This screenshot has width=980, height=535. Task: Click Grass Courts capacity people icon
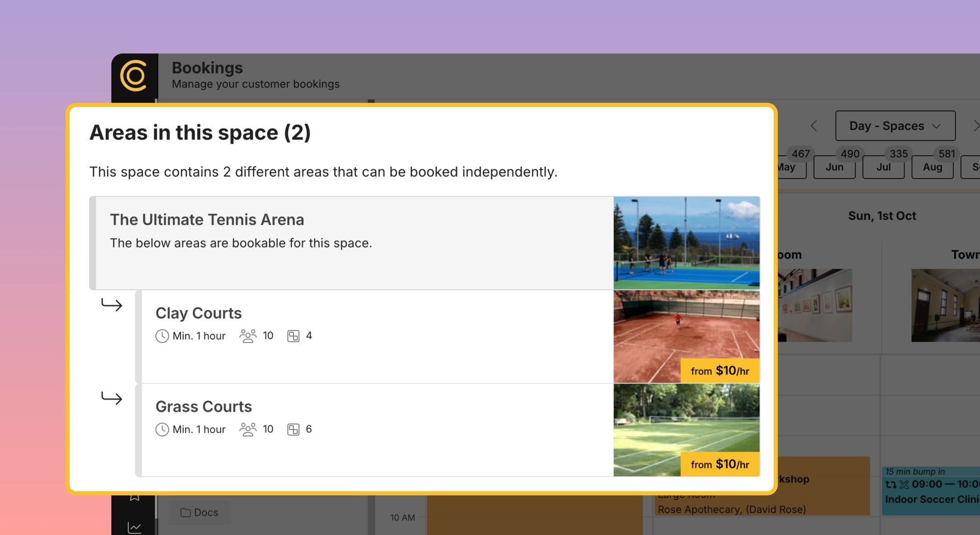click(x=248, y=430)
